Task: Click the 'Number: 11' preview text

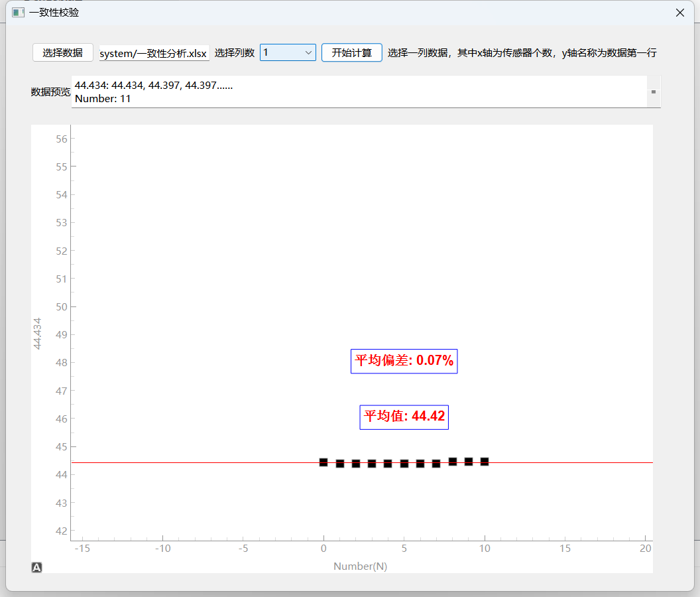Action: [x=103, y=99]
